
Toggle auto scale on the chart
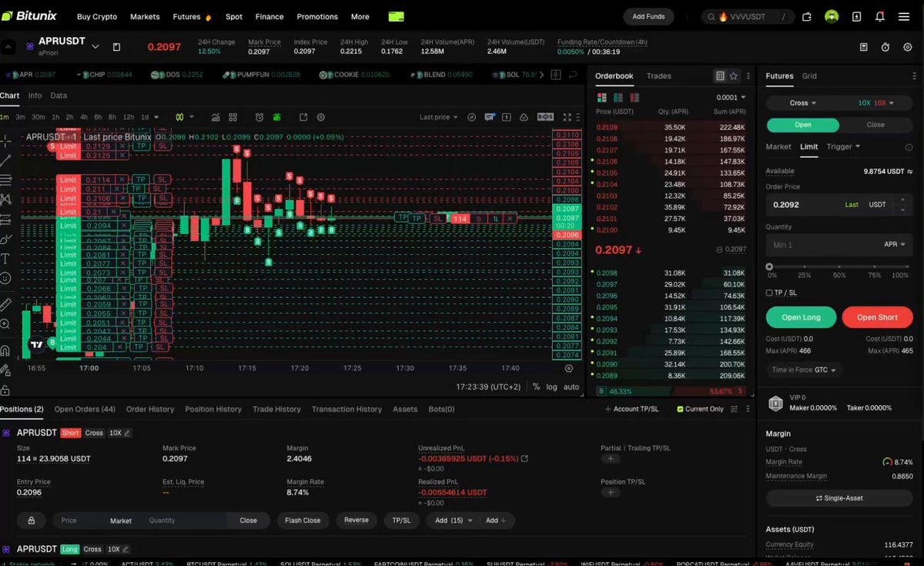571,387
